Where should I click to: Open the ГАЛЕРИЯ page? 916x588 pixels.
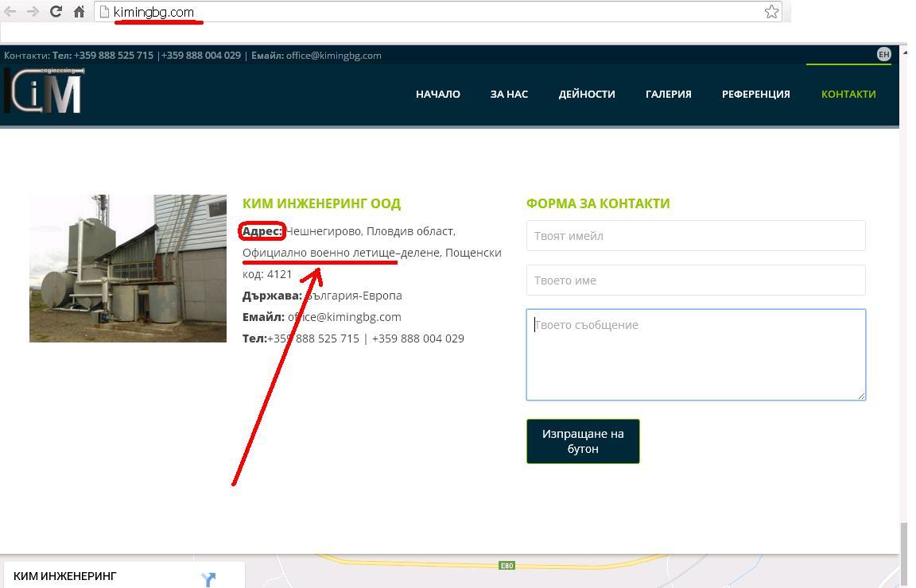click(x=668, y=94)
